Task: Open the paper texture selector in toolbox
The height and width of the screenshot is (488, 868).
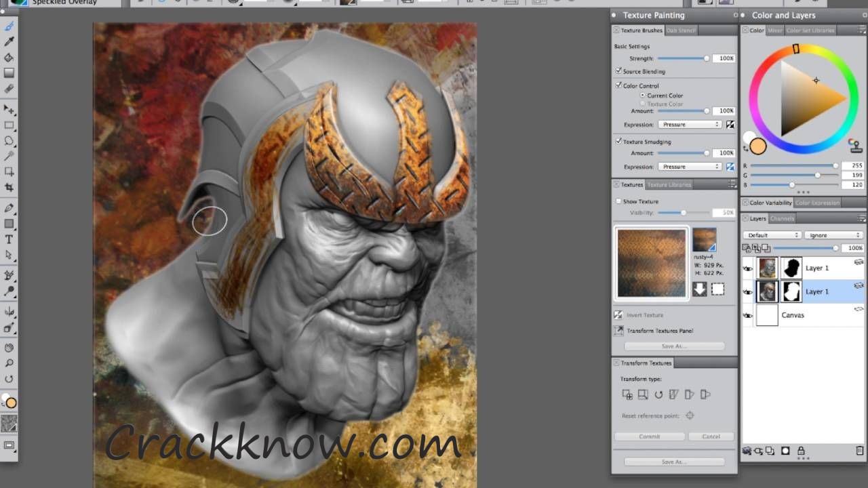Action: 9,424
